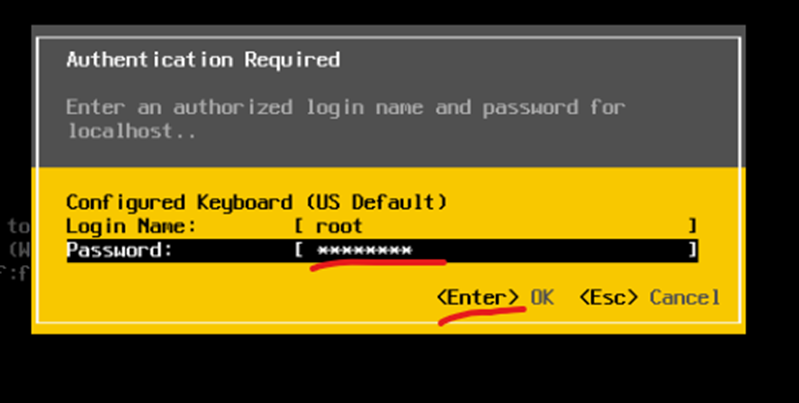The image size is (799, 403).
Task: Click the Configured Keyboard (US Default) label
Action: coord(256,202)
